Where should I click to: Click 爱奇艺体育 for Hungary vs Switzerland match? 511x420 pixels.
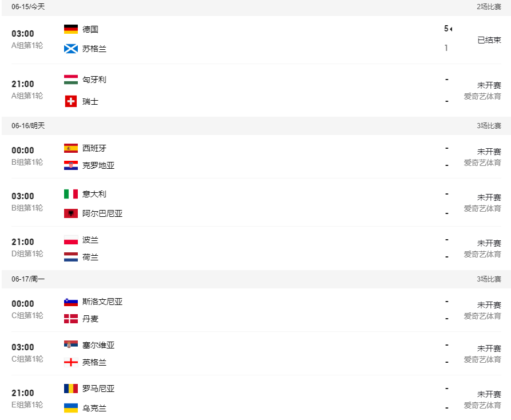click(x=482, y=96)
